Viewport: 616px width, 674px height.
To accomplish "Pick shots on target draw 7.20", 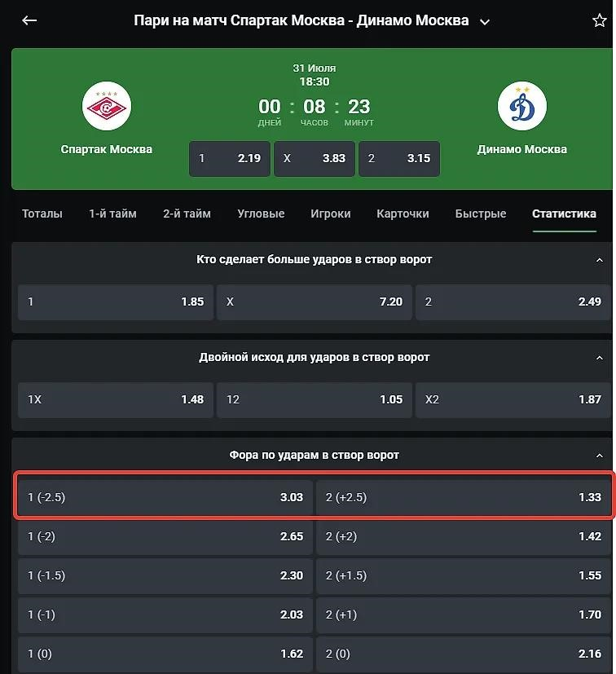I will pos(315,302).
